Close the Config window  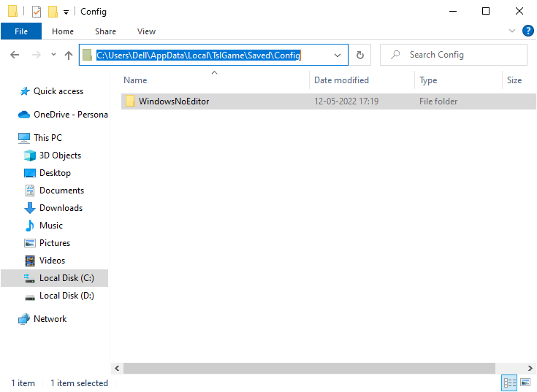(519, 11)
